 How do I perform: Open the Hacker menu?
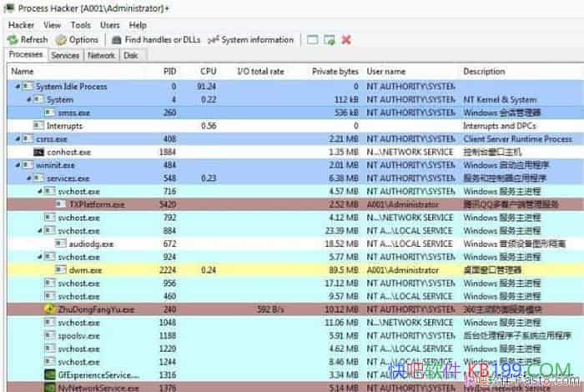pyautogui.click(x=21, y=25)
